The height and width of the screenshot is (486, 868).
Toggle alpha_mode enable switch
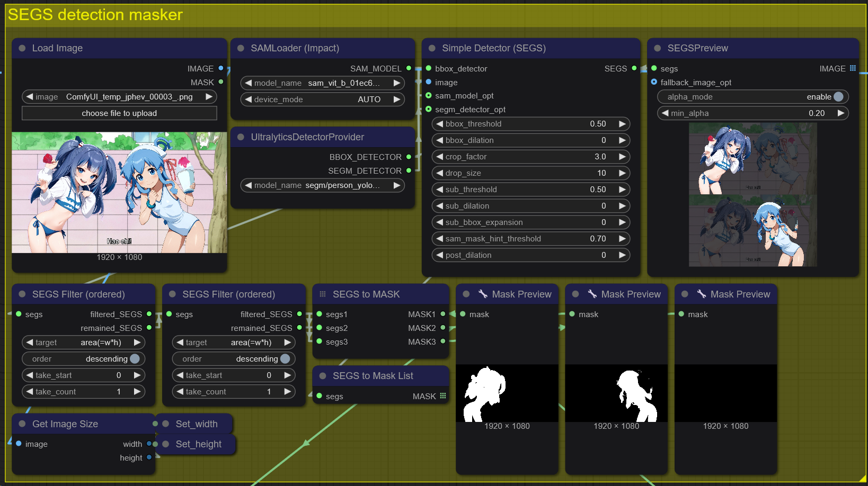pyautogui.click(x=838, y=97)
